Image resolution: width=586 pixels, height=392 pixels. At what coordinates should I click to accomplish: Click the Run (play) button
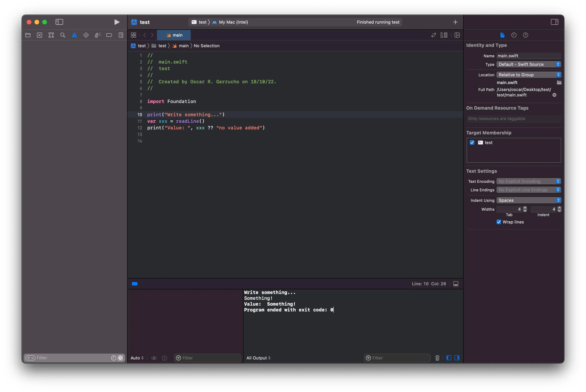tap(116, 22)
